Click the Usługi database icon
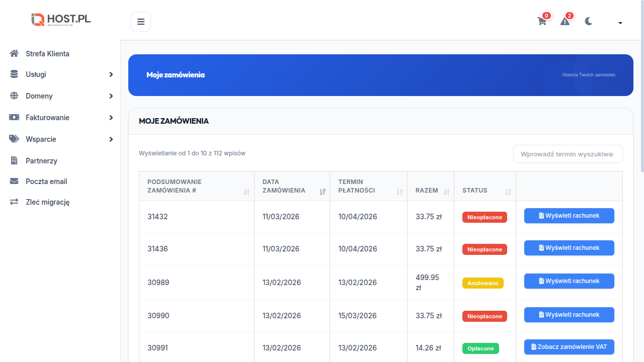This screenshot has width=644, height=362. [14, 74]
